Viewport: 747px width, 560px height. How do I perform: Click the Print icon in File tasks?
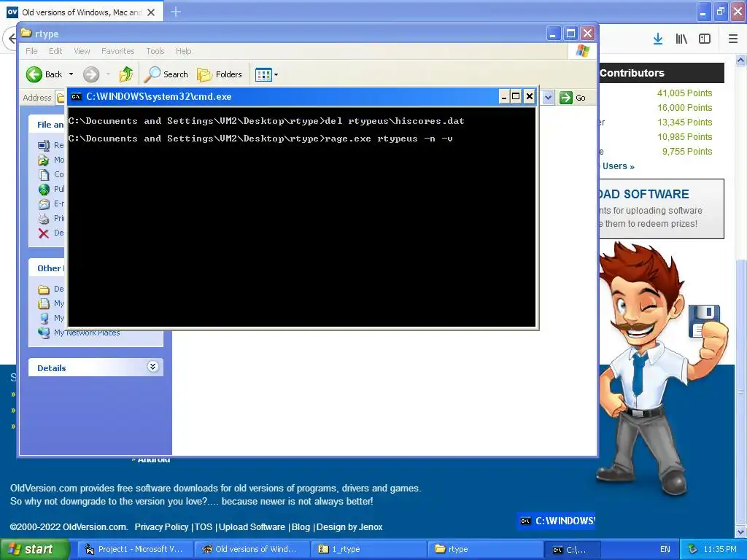pyautogui.click(x=44, y=218)
